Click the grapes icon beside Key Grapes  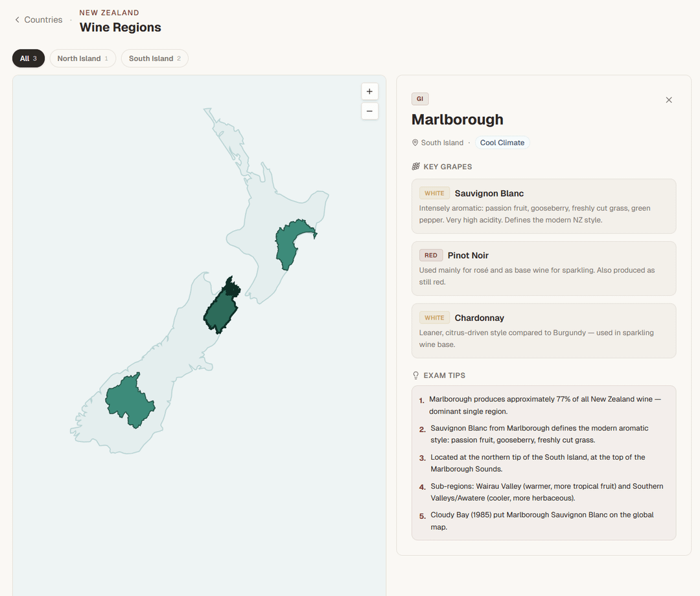point(416,167)
